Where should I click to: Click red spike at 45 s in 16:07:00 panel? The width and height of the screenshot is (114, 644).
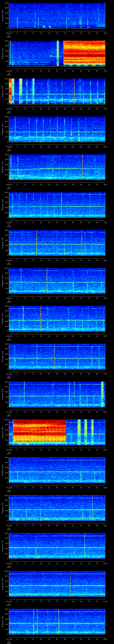82,243
